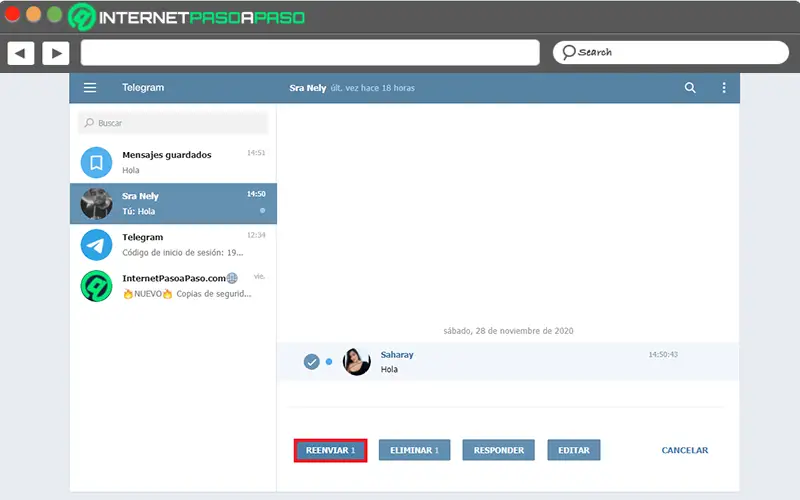The height and width of the screenshot is (500, 800).
Task: Click the verified badge beside InternetPasoaPaso.com
Action: [x=232, y=278]
